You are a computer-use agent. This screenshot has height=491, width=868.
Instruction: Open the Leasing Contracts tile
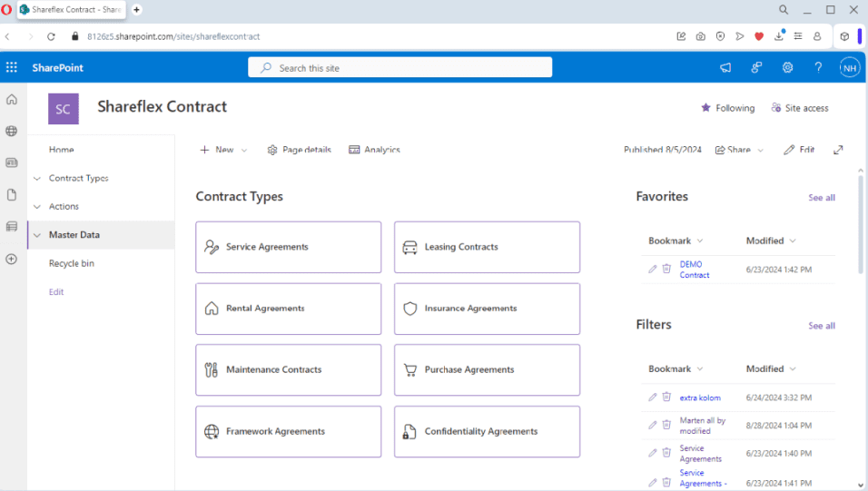(488, 248)
